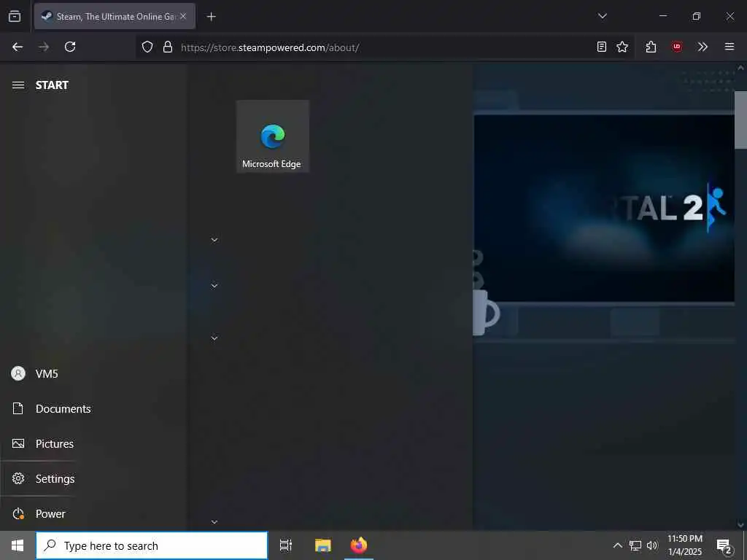Open the VM5 user account
Screen dimensions: 747x560
click(35, 374)
